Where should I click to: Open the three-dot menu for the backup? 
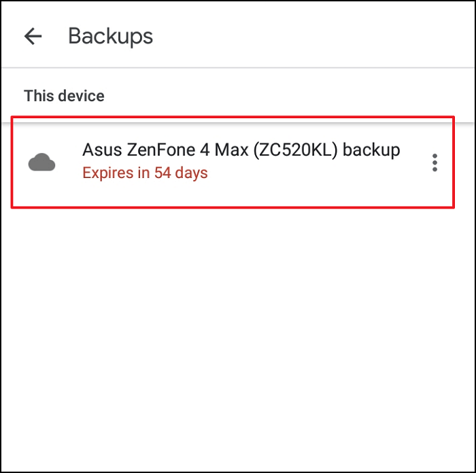coord(435,162)
